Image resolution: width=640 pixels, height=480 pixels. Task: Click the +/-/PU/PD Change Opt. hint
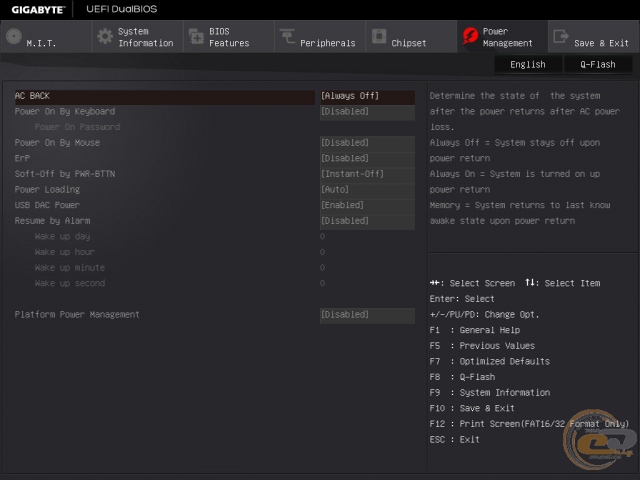pos(484,315)
